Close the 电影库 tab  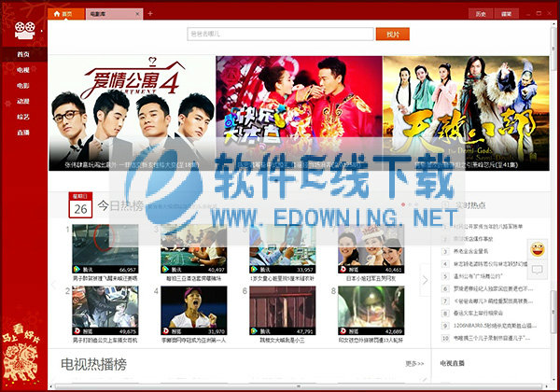click(x=137, y=14)
